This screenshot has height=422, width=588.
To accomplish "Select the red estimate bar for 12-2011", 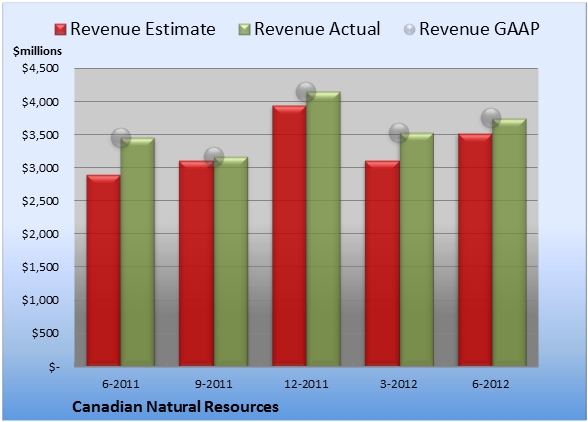I will pos(289,236).
